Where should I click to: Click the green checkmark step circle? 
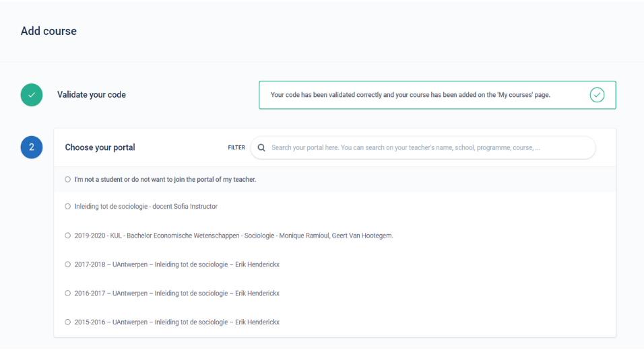point(32,95)
